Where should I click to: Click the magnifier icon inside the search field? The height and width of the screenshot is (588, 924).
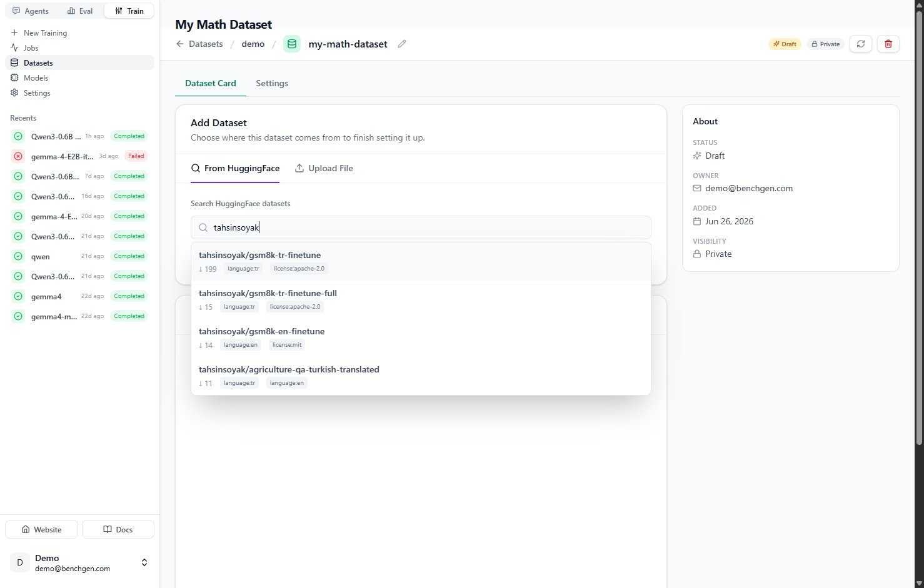point(203,227)
